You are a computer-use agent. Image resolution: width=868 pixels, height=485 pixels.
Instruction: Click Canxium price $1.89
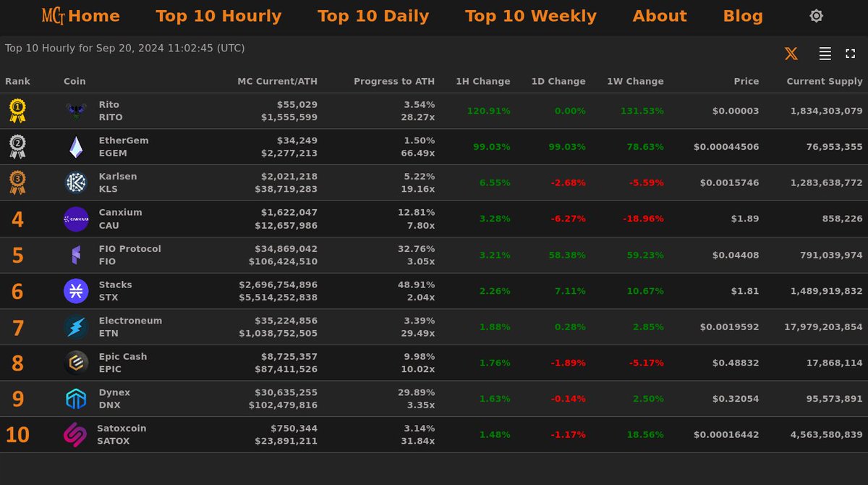pyautogui.click(x=746, y=219)
